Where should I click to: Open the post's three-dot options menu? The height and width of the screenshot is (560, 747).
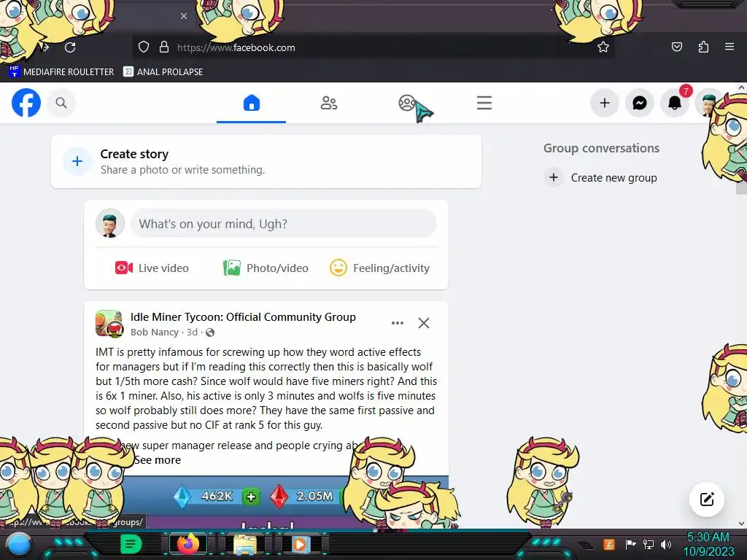coord(398,323)
